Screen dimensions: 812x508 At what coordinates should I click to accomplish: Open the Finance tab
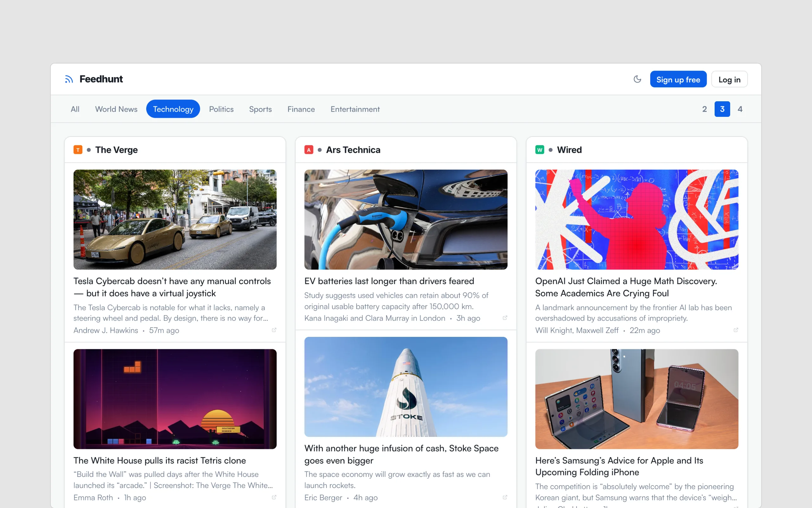coord(301,109)
